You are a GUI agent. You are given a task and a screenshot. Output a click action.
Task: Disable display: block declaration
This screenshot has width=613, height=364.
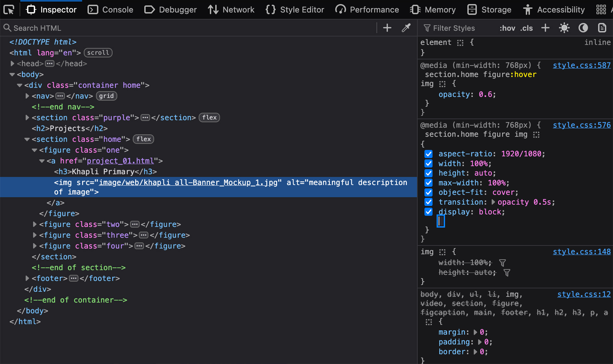(428, 212)
